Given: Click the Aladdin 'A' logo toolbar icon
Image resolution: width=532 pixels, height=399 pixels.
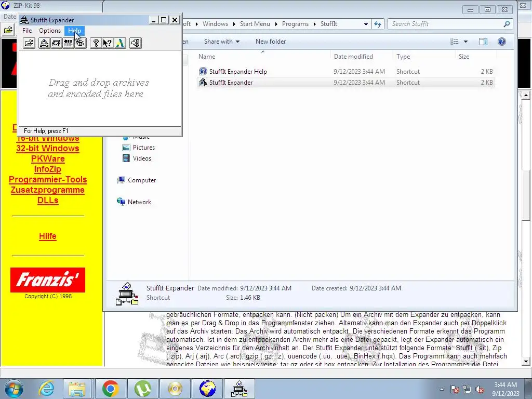Looking at the screenshot, I should [x=120, y=43].
